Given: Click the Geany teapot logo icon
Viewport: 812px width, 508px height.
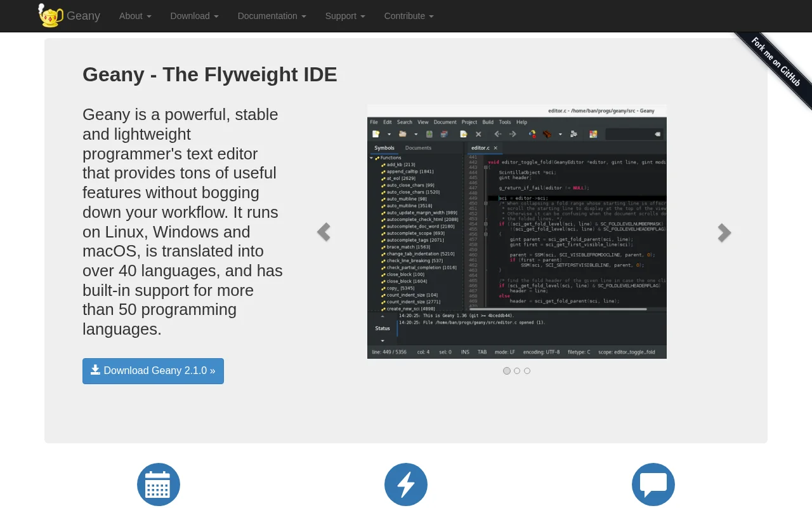Looking at the screenshot, I should [51, 15].
